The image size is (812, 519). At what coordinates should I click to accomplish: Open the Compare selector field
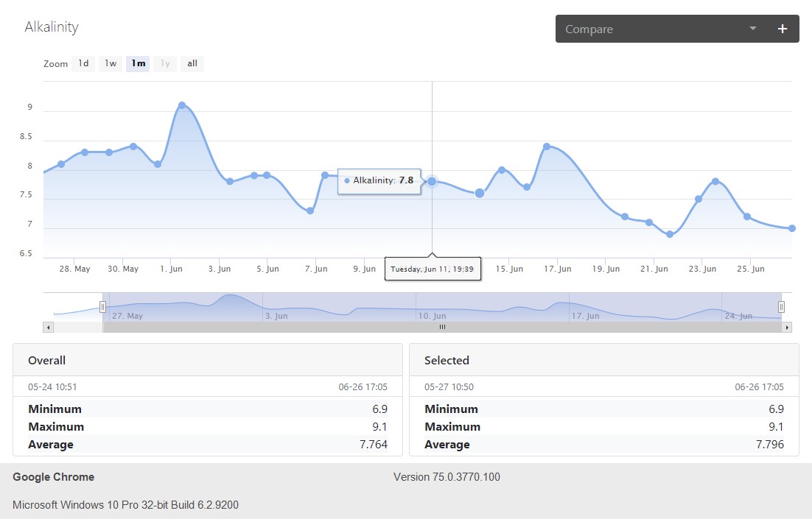pos(677,29)
